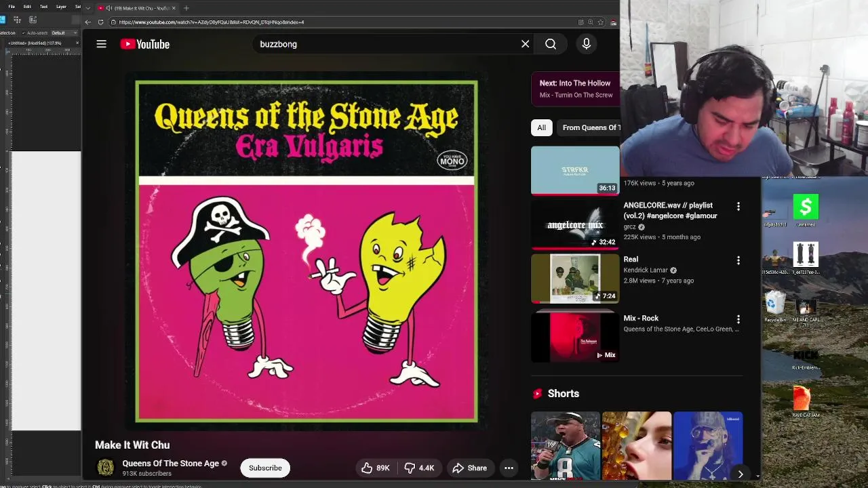Select the All filter chip
The height and width of the screenshot is (488, 868).
click(x=541, y=127)
